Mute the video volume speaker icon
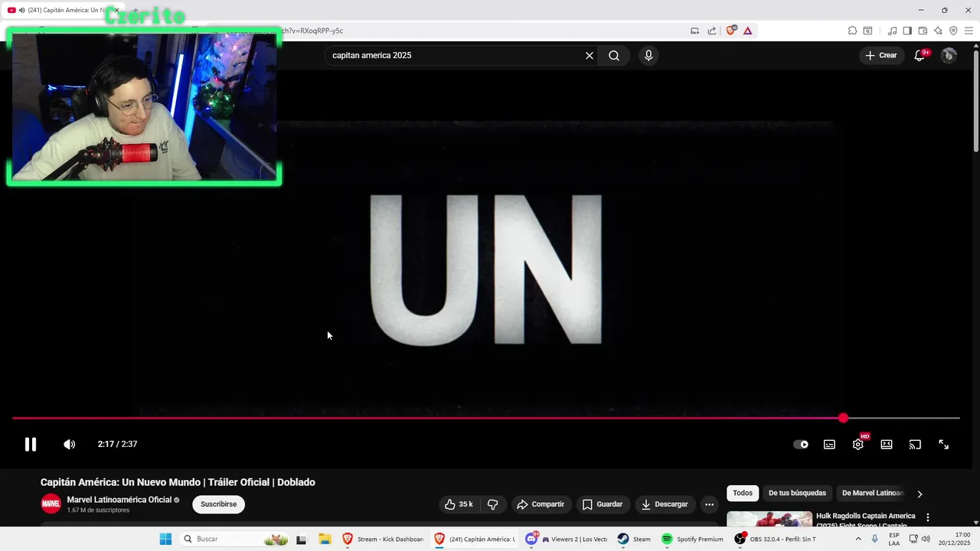The width and height of the screenshot is (980, 551). click(x=69, y=444)
